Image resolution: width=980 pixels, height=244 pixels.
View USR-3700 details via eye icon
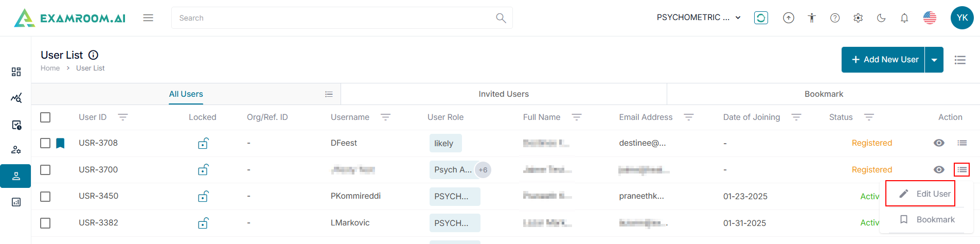(x=939, y=170)
